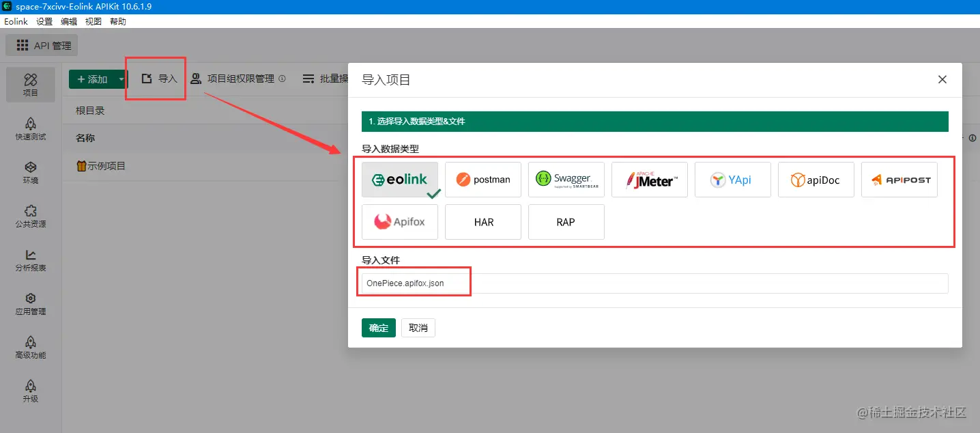Expand the 添加 dropdown arrow
This screenshot has height=433, width=980.
coord(121,79)
